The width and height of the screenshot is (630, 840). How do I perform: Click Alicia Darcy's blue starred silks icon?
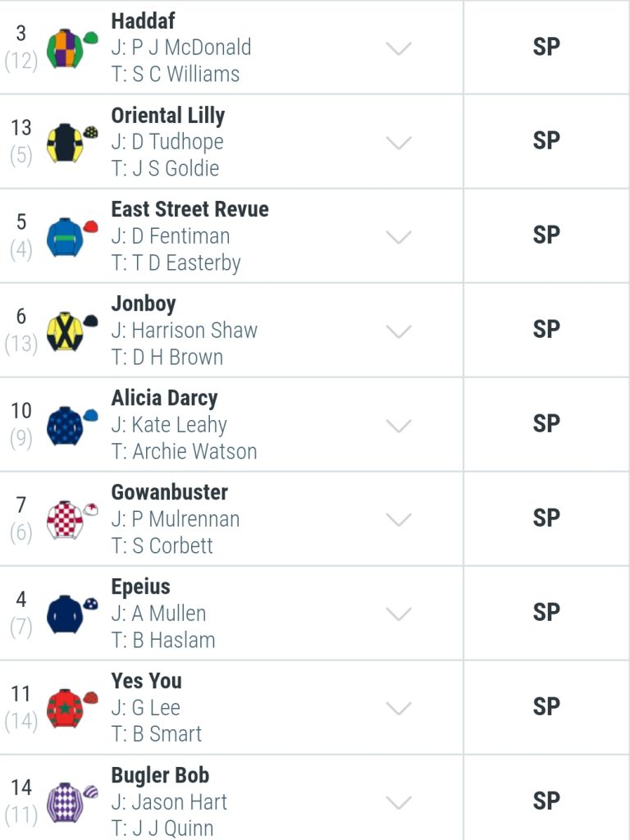[72, 425]
